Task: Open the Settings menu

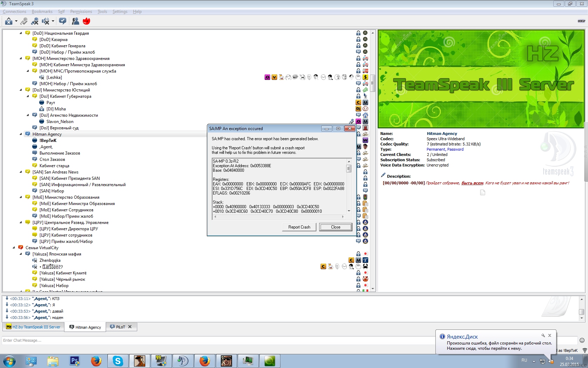Action: click(120, 12)
